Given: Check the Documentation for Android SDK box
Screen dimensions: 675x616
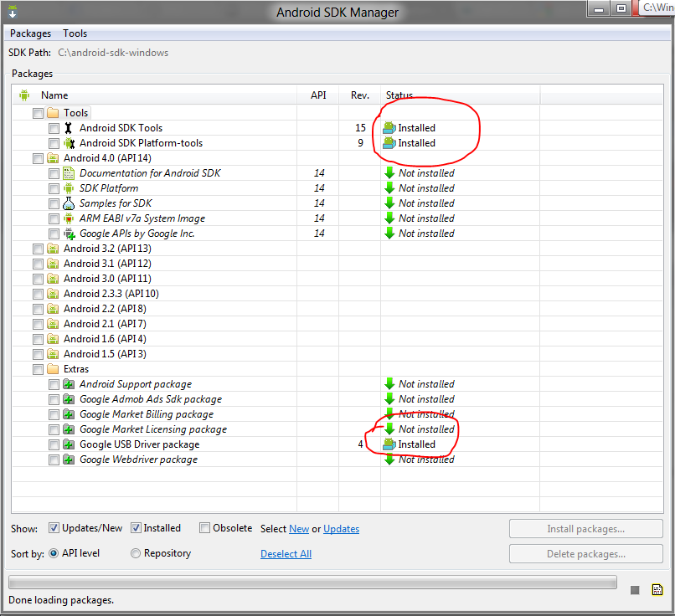Looking at the screenshot, I should 54,173.
